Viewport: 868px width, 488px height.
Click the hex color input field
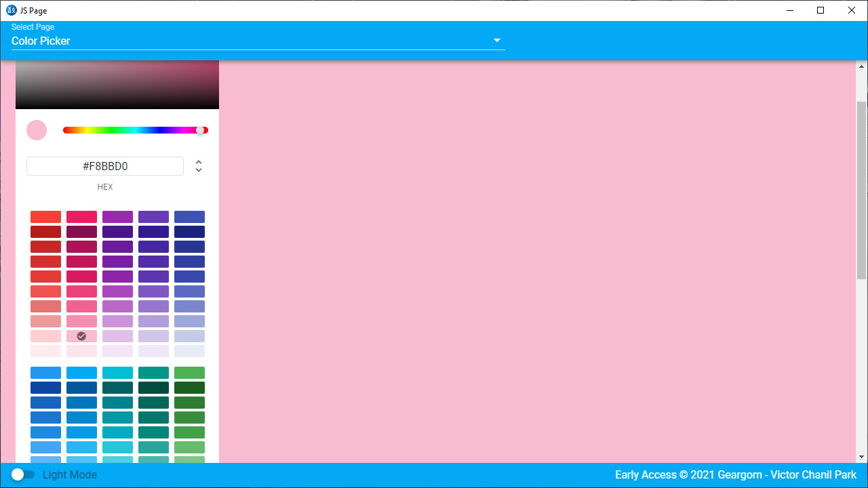tap(105, 165)
